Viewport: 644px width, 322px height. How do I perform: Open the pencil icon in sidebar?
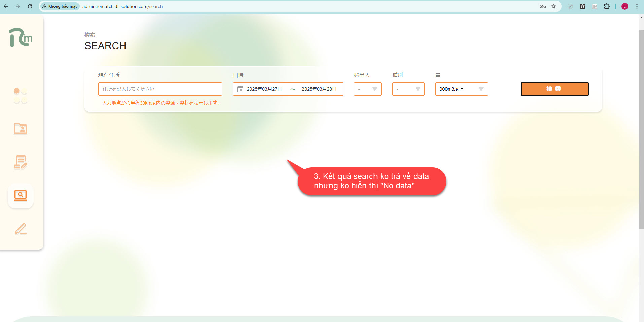point(21,229)
